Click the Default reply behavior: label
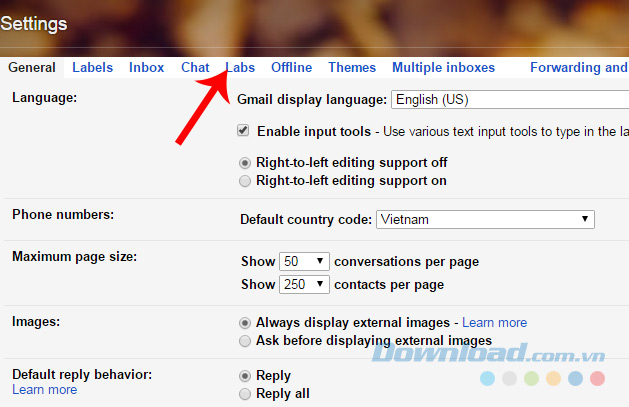Image resolution: width=629 pixels, height=407 pixels. tap(82, 375)
